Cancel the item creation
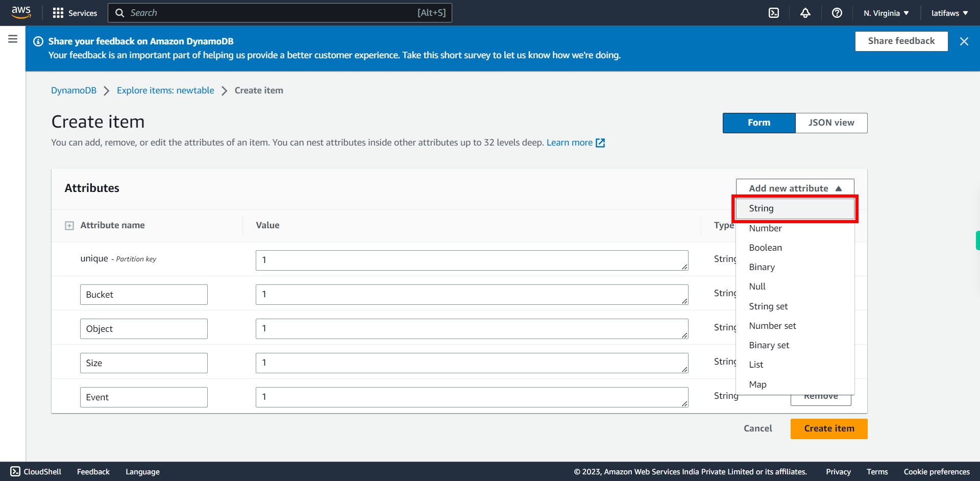 click(x=757, y=428)
